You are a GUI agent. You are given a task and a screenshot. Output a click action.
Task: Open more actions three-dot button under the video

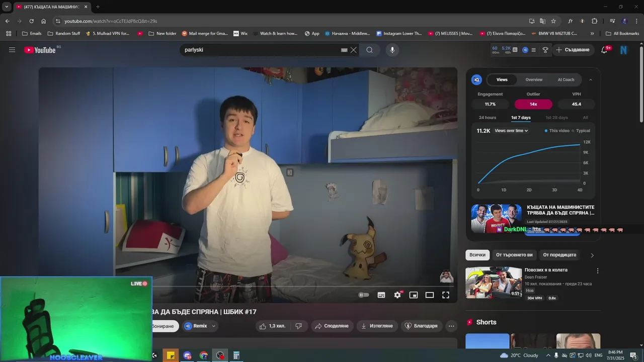pos(451,326)
